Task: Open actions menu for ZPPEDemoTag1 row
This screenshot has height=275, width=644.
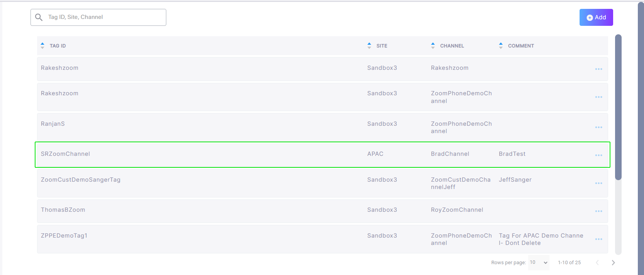Action: pyautogui.click(x=598, y=239)
